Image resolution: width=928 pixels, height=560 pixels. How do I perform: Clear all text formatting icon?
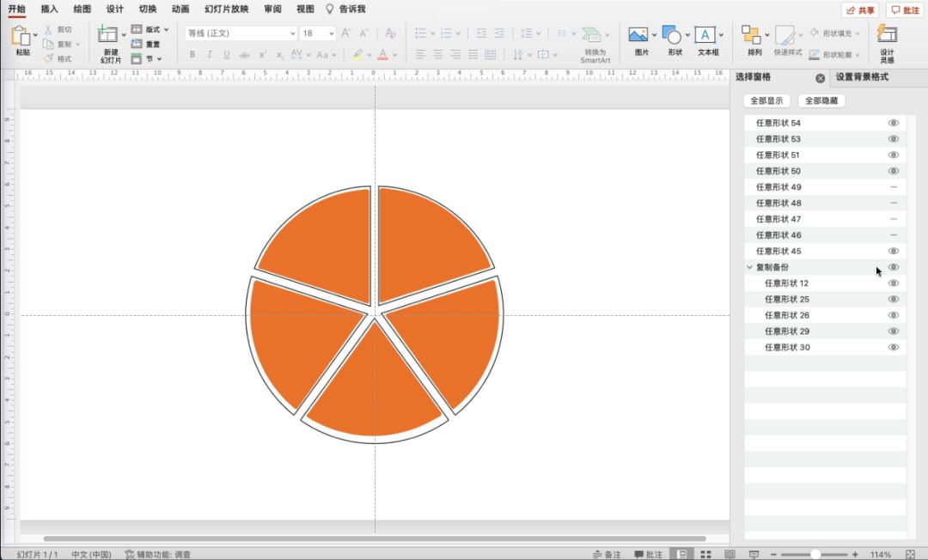click(x=390, y=33)
